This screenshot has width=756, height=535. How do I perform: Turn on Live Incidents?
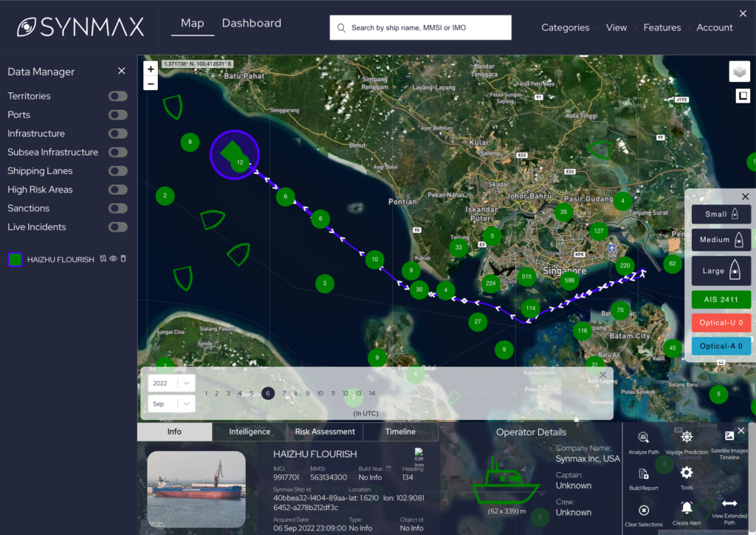[x=117, y=227]
